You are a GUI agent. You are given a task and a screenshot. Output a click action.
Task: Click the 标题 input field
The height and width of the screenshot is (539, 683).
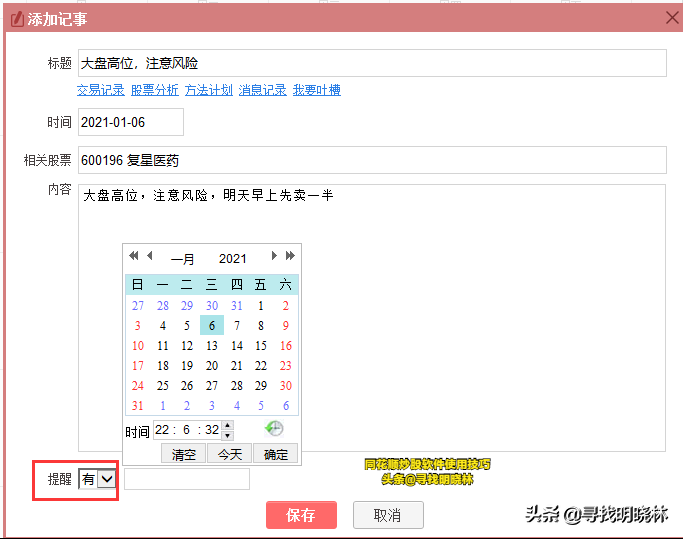tap(372, 63)
